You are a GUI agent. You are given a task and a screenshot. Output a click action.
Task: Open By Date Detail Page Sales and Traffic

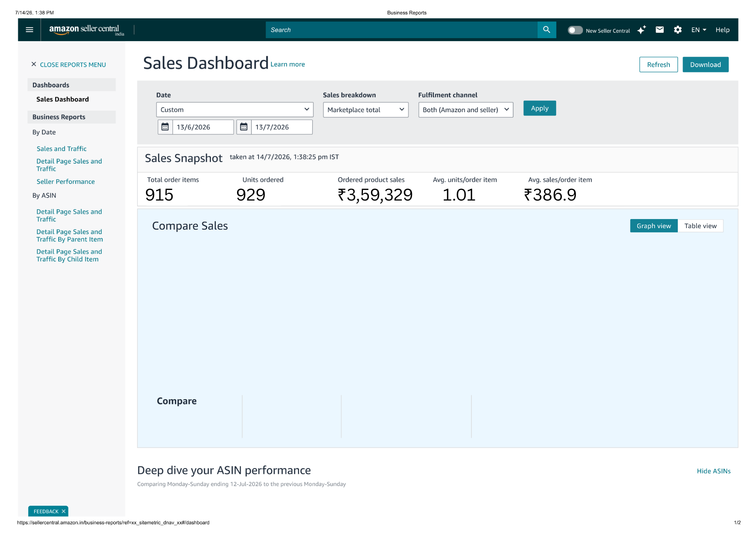(69, 165)
